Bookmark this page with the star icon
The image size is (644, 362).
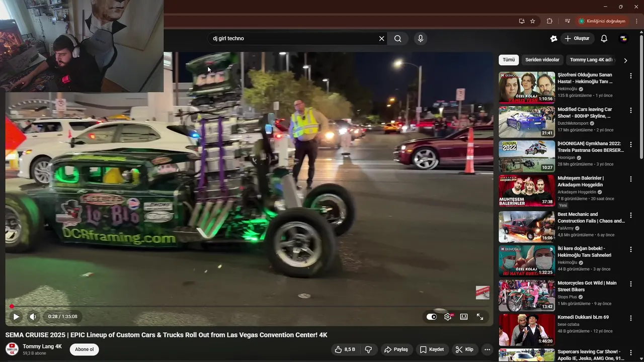point(533,21)
